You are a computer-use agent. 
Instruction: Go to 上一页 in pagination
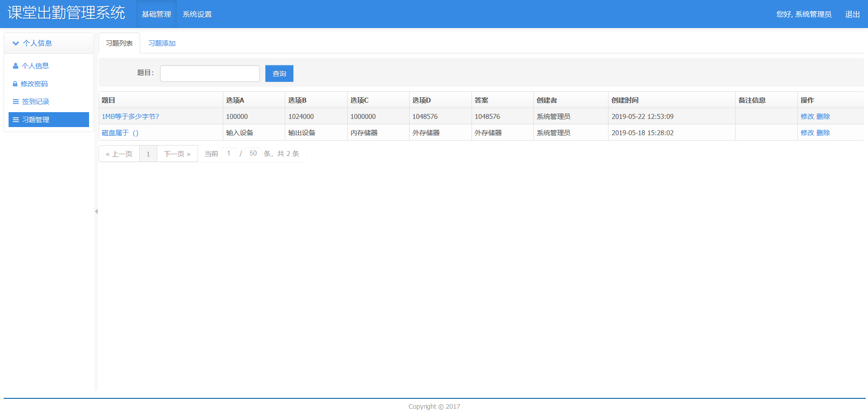point(119,154)
